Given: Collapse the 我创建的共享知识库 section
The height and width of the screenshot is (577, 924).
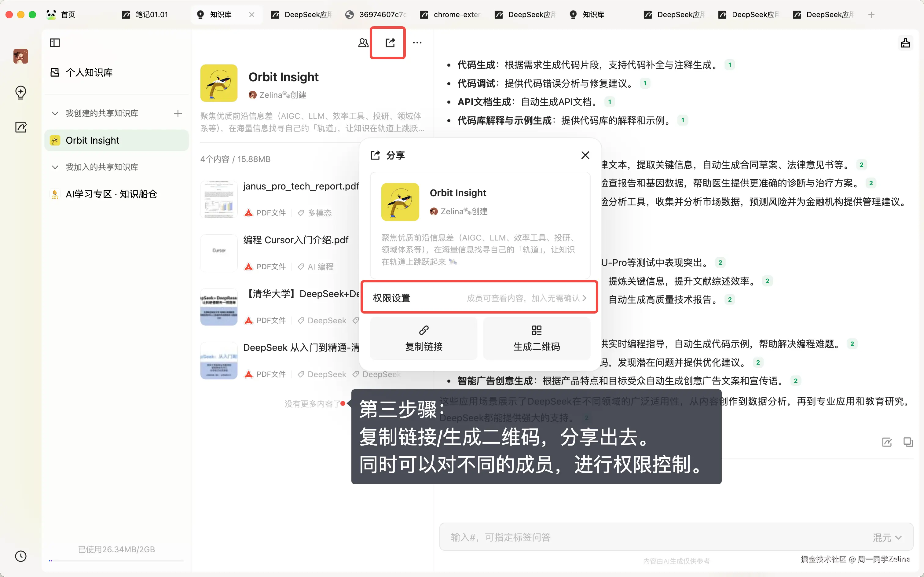Looking at the screenshot, I should (55, 113).
